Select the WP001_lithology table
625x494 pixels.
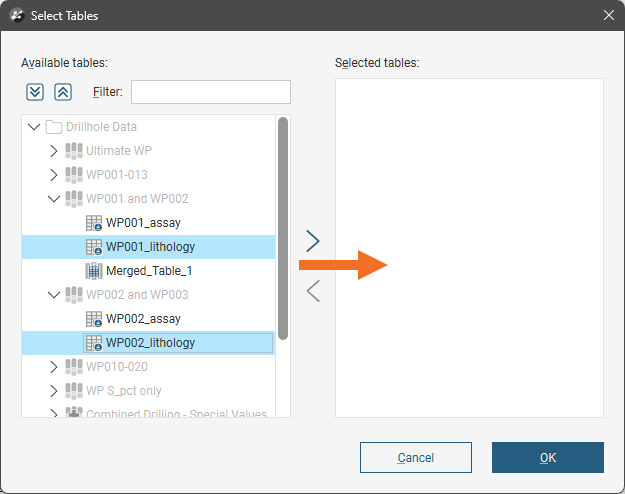[150, 247]
